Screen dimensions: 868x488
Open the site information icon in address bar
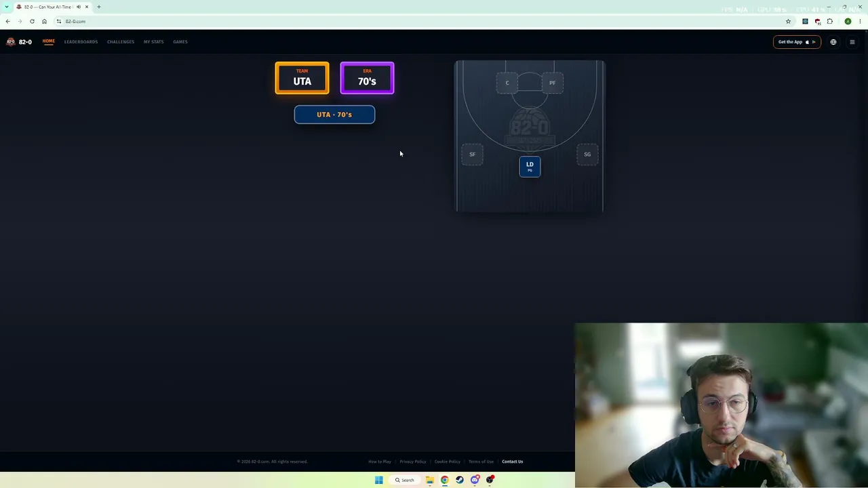[x=59, y=21]
